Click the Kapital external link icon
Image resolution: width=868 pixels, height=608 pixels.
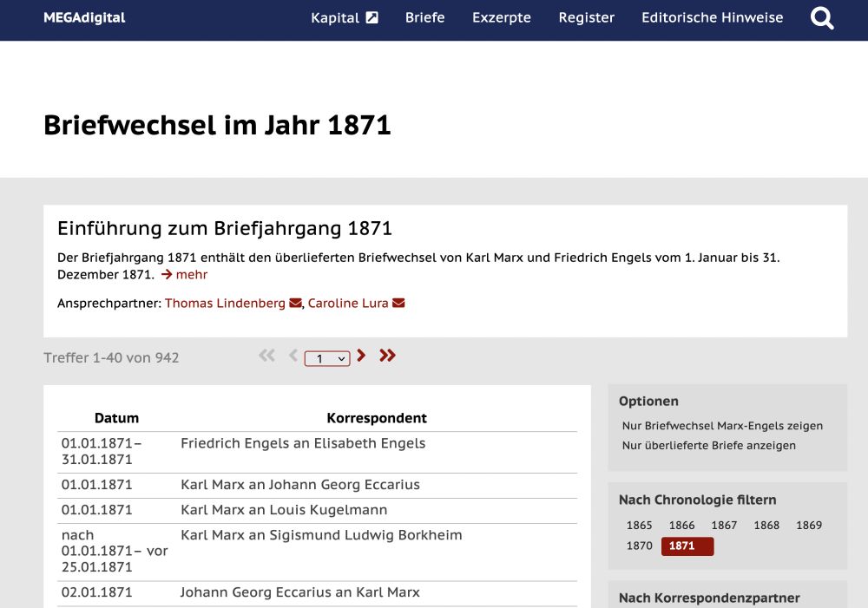coord(372,17)
